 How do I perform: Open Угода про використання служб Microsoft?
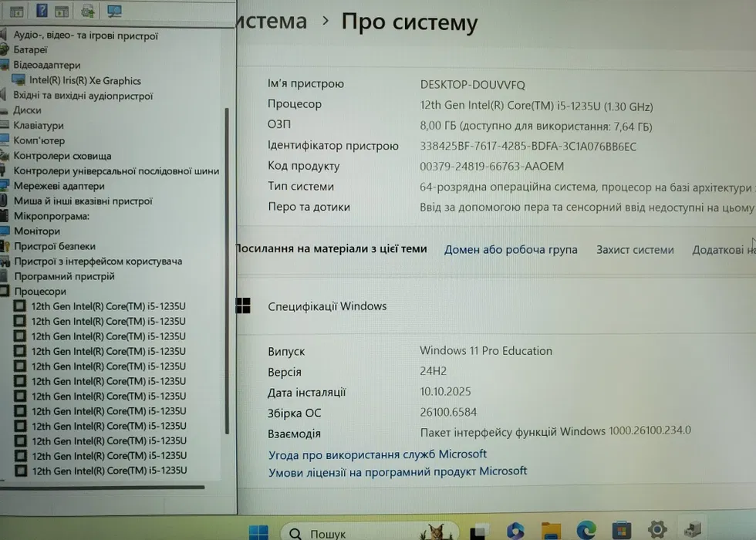coord(377,454)
